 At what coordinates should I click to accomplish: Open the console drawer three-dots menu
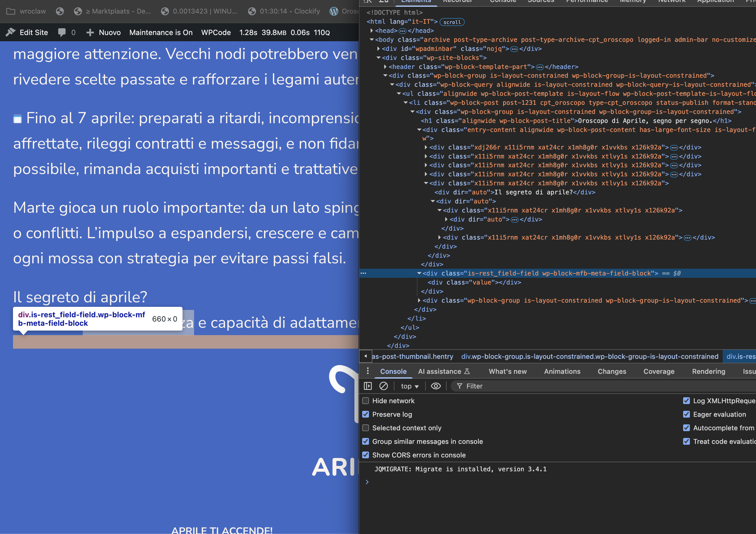[x=368, y=371]
